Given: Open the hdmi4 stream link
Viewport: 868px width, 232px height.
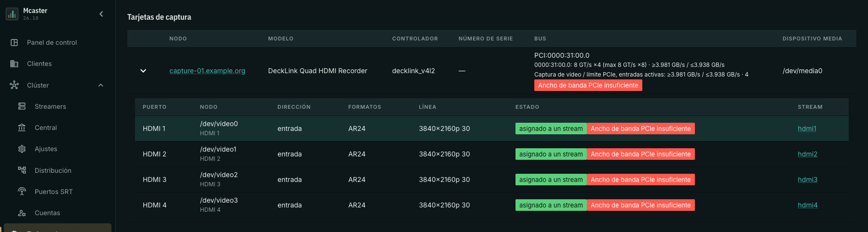Looking at the screenshot, I should coord(807,205).
